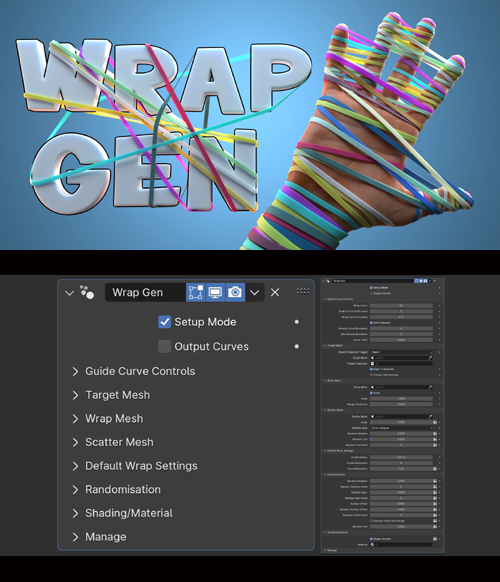Click the Wrap Gen modifier name field

pos(146,292)
